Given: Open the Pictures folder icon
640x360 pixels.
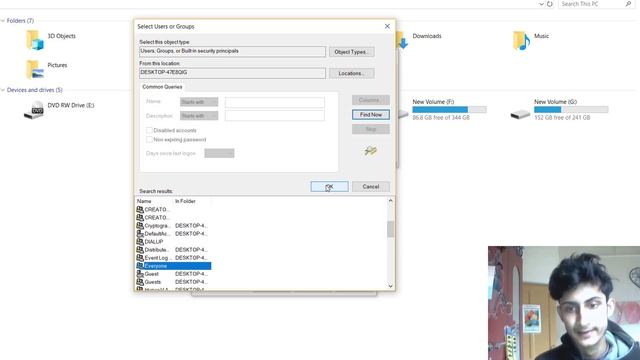Looking at the screenshot, I should (35, 69).
